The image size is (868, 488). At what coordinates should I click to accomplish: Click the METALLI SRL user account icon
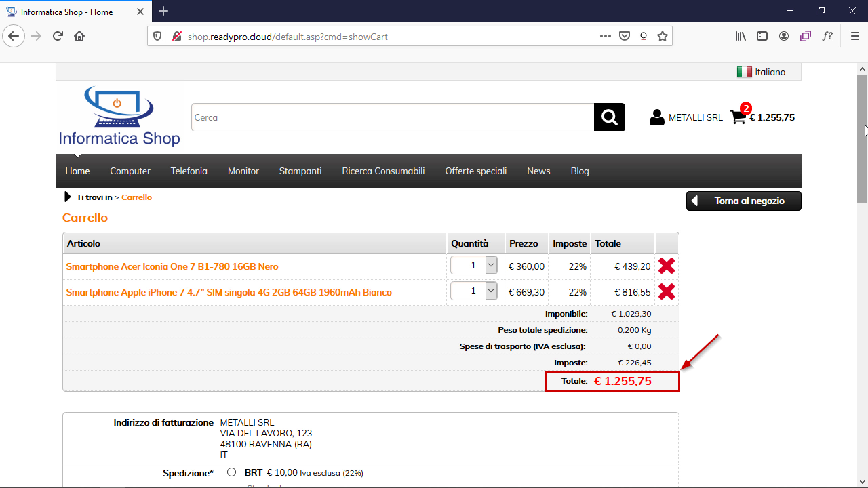pyautogui.click(x=656, y=117)
